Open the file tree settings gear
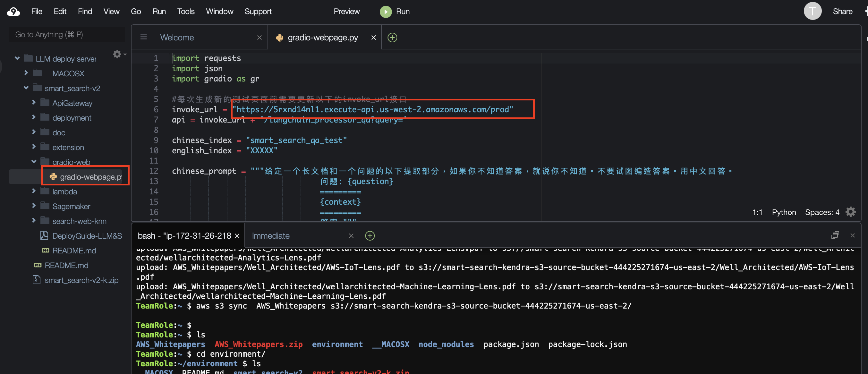This screenshot has height=374, width=868. tap(117, 54)
